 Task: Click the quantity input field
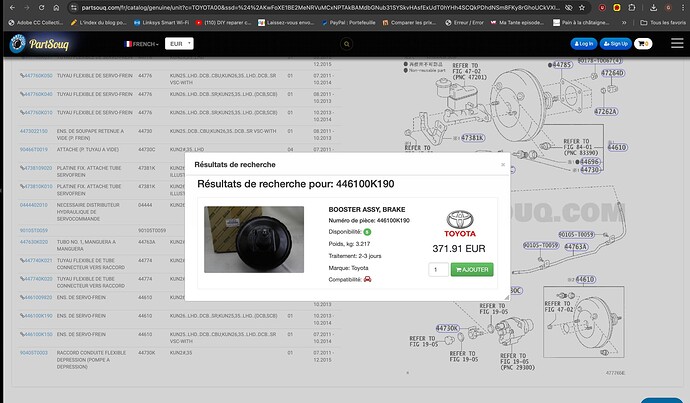[x=438, y=270]
